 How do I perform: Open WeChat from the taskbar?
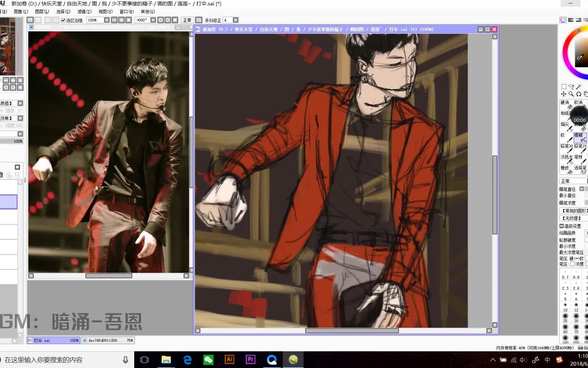208,360
